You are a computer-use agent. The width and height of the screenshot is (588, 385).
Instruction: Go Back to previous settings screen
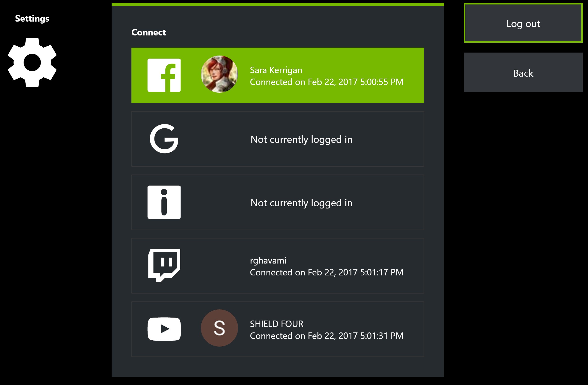(x=523, y=72)
